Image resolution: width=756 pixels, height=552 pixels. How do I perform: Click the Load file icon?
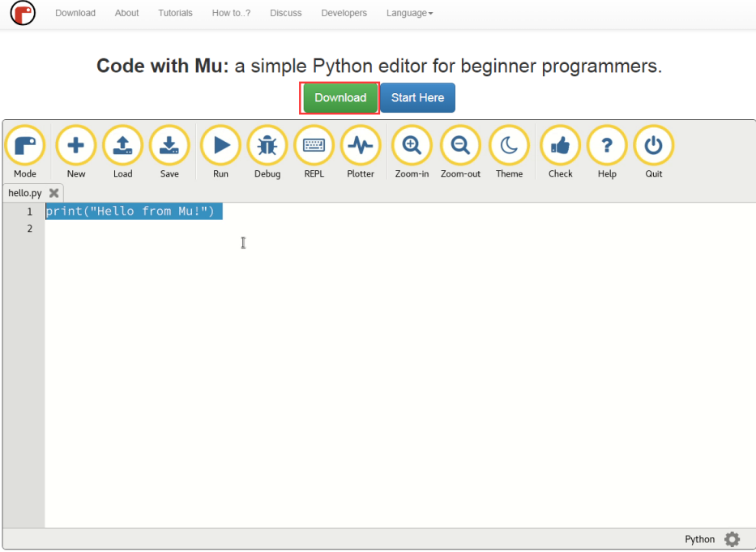(x=123, y=145)
